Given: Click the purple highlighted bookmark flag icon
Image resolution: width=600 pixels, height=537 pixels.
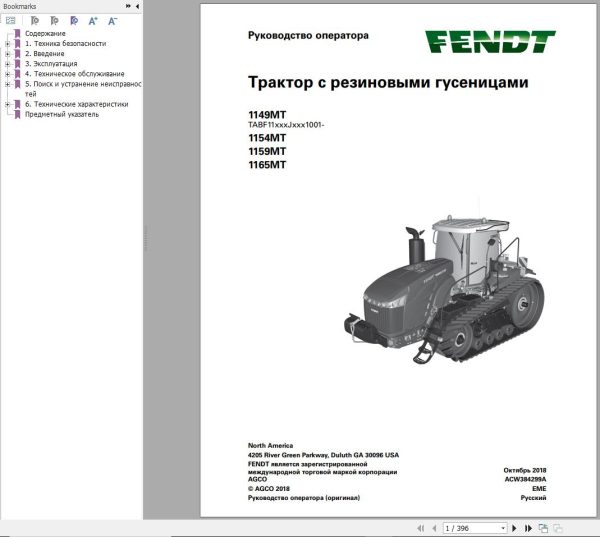Looking at the screenshot, I should point(74,21).
